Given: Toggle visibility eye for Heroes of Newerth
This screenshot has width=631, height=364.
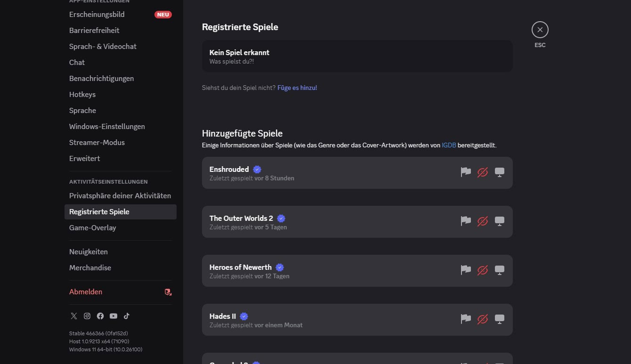Looking at the screenshot, I should pos(483,270).
